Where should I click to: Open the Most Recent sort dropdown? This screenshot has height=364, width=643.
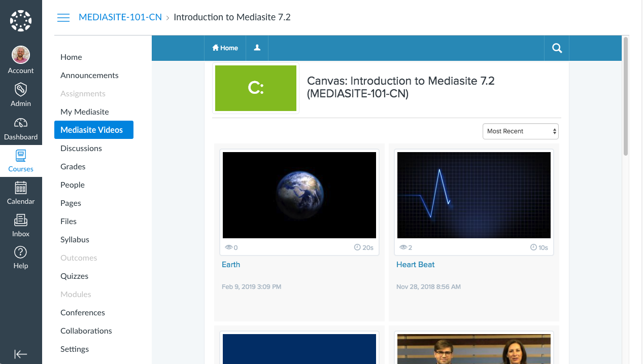pos(521,131)
